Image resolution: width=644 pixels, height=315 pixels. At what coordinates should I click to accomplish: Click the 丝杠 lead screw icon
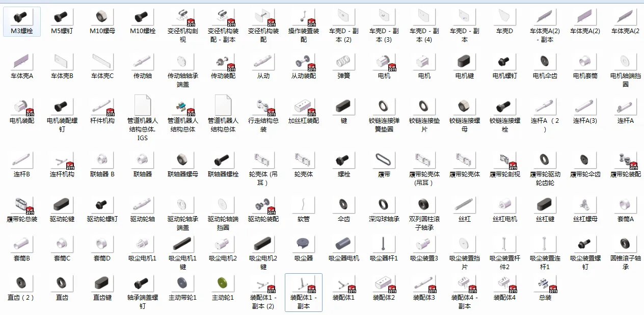465,205
